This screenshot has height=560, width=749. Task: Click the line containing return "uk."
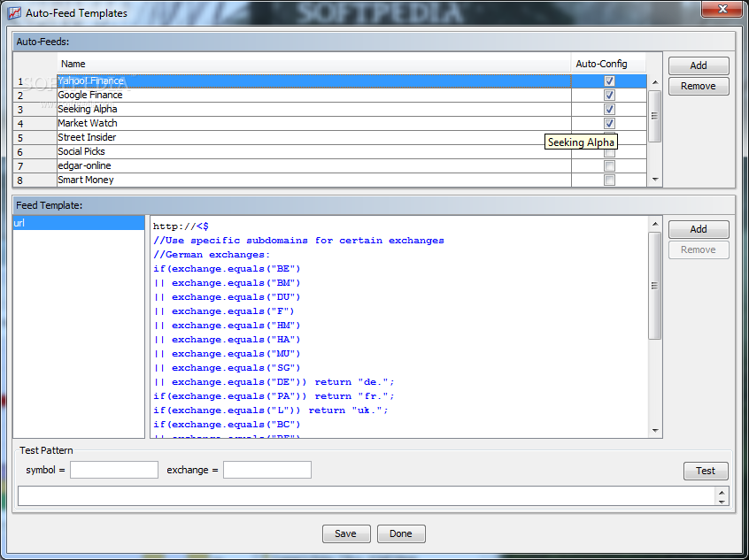click(271, 410)
